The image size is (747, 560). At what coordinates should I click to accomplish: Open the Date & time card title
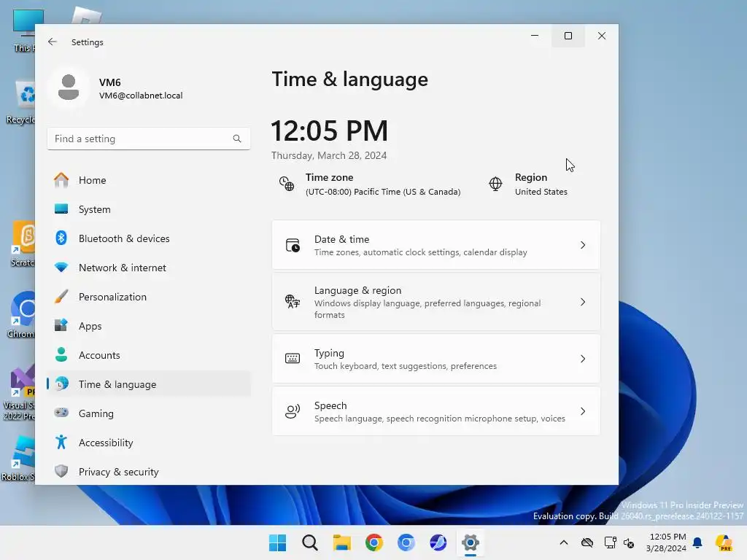(341, 239)
